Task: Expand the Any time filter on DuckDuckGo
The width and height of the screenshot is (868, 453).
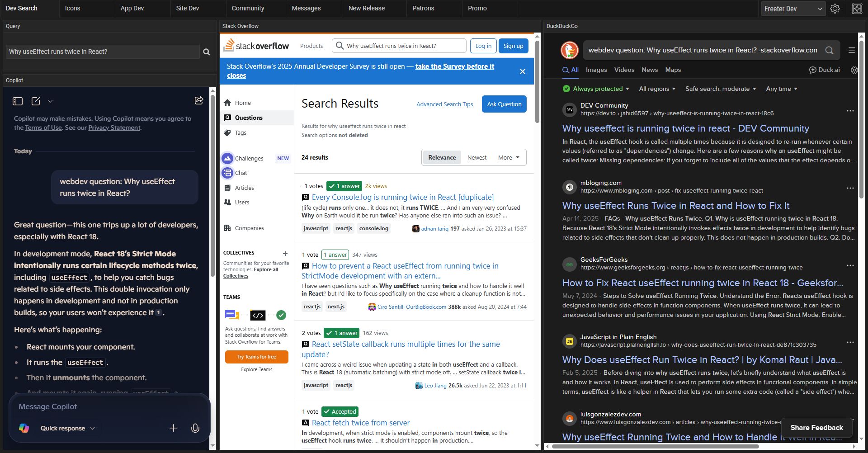Action: (781, 89)
